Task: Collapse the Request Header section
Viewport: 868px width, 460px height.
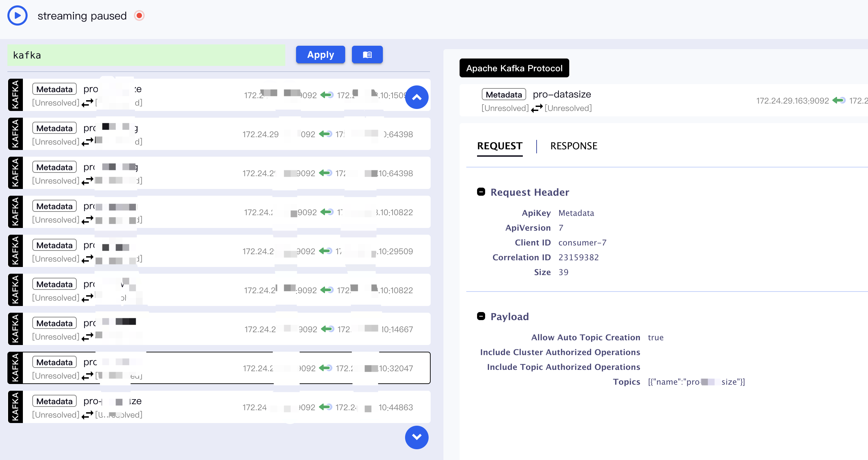Action: [x=481, y=192]
